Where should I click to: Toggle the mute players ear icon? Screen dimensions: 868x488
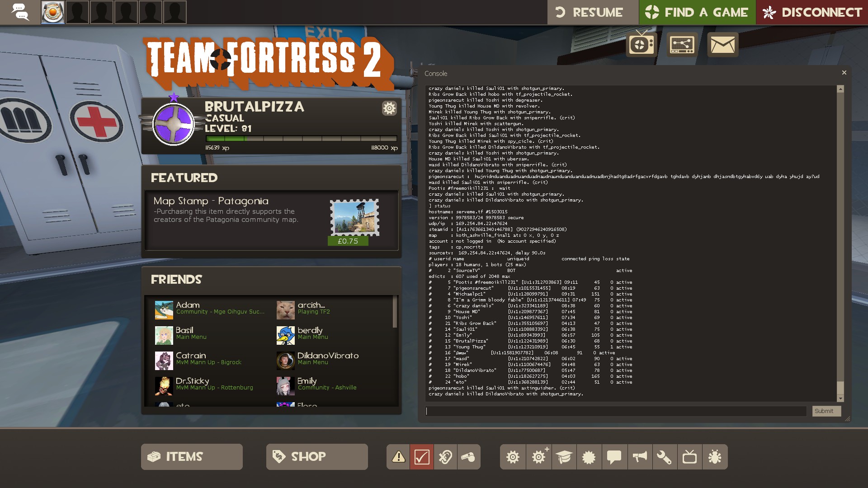coord(445,457)
